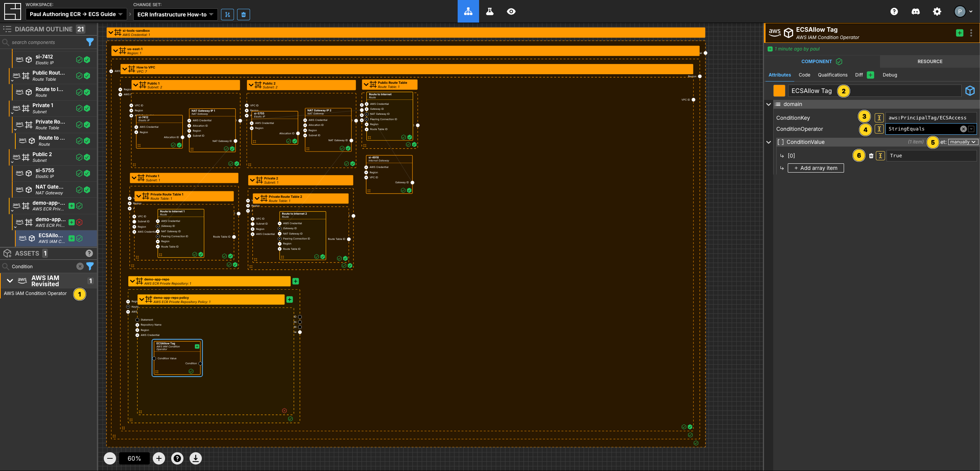Open the help icon in top bar

coord(894,11)
